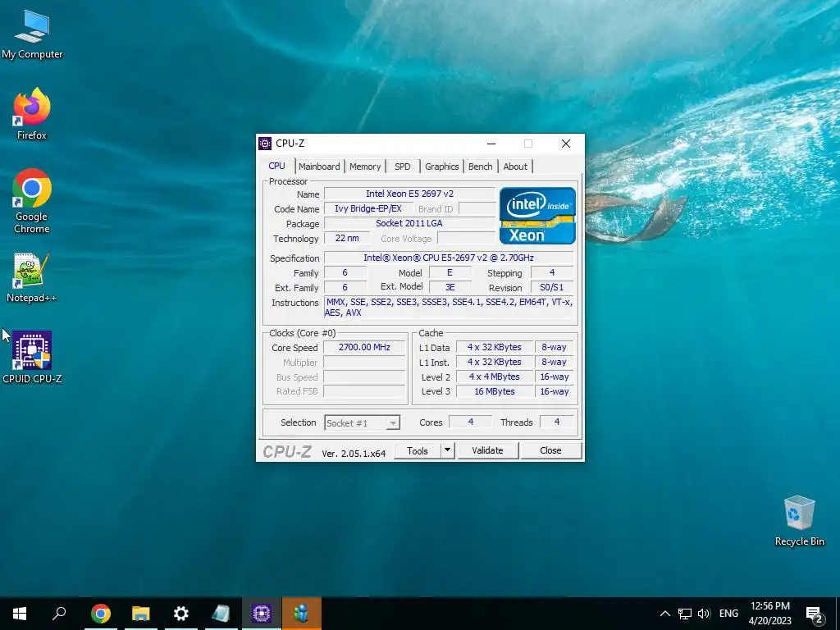Click the ENG language indicator
This screenshot has width=840, height=630.
coord(728,614)
